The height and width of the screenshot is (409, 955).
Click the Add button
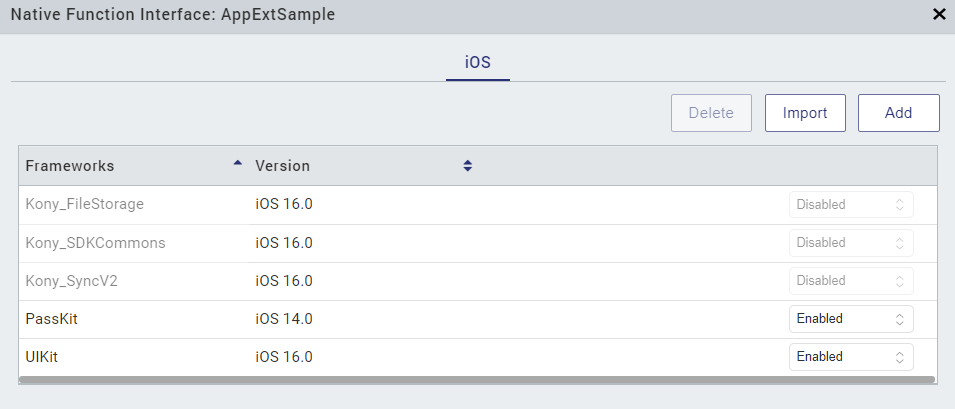[898, 113]
